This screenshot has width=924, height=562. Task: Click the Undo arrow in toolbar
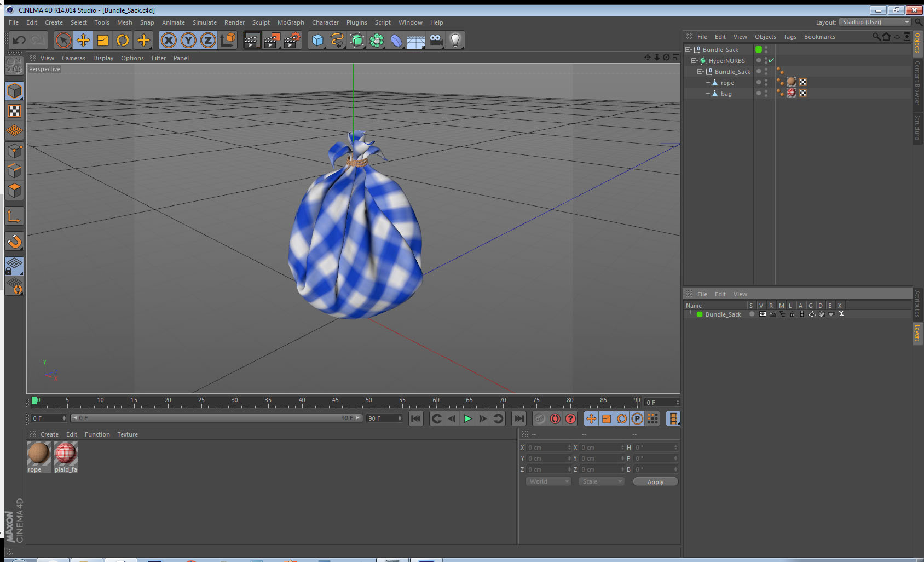pos(19,40)
